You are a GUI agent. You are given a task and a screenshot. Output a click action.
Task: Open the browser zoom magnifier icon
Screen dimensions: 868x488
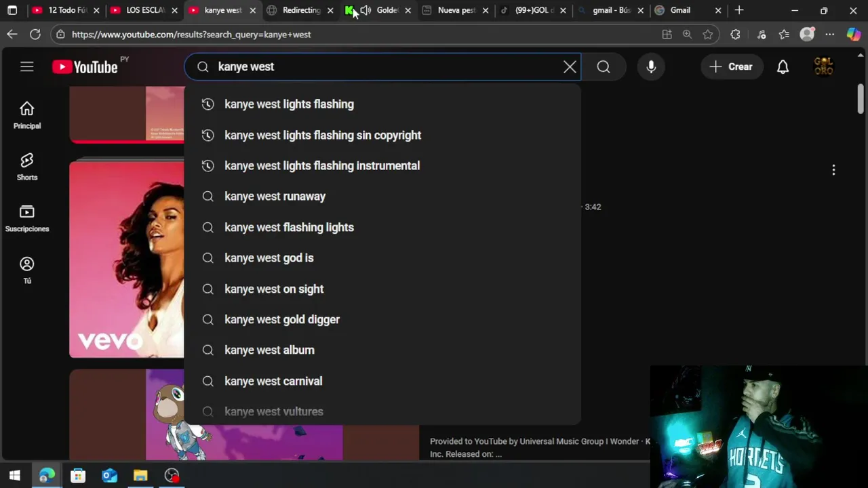pyautogui.click(x=687, y=35)
